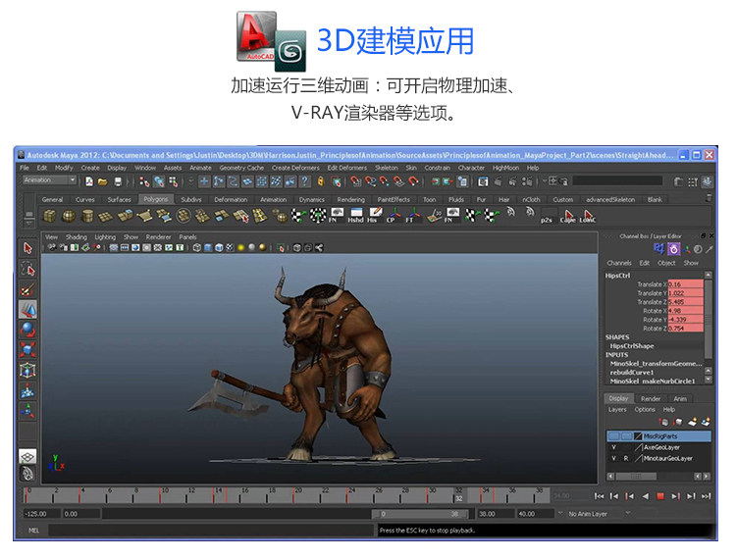
Task: Toggle visibility V of MinotaurGeoLayer
Action: pyautogui.click(x=613, y=458)
